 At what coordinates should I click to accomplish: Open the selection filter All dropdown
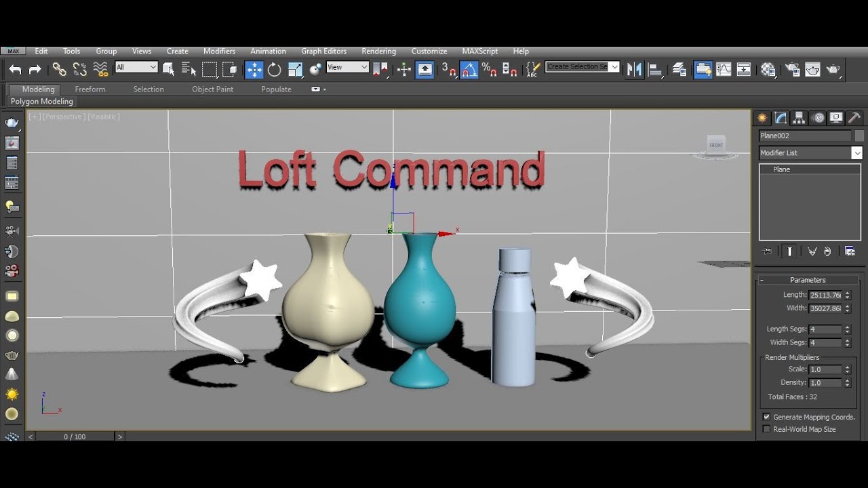136,67
